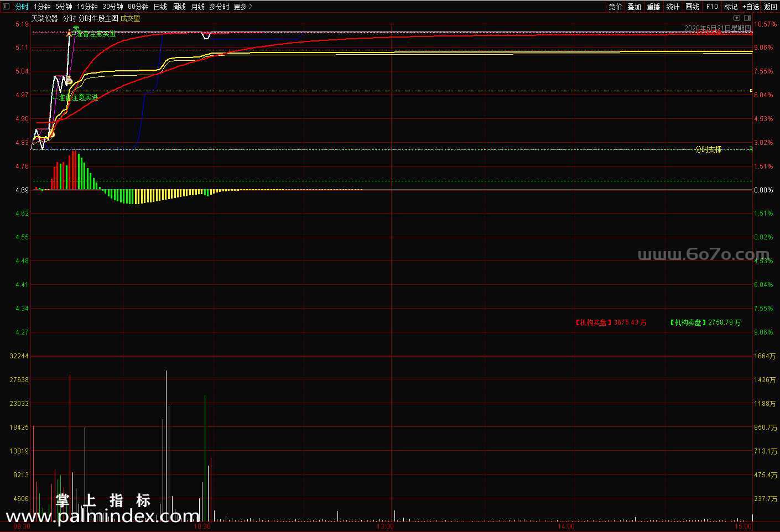Click the 5.19 price on left axis

(22, 24)
